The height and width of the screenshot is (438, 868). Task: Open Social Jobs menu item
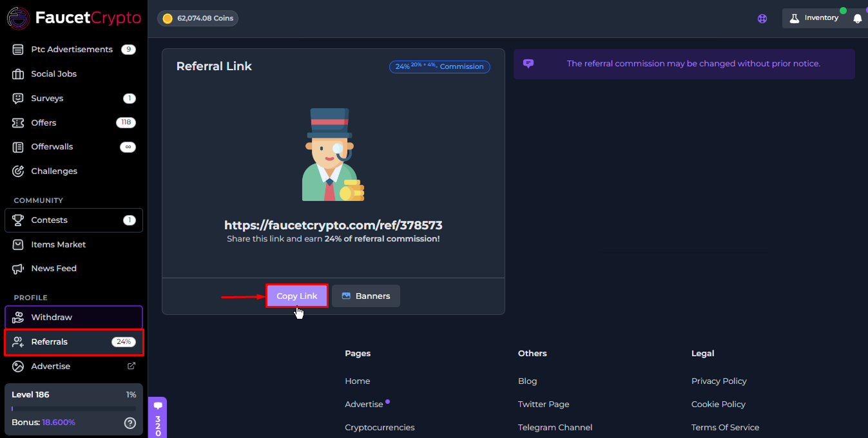(73, 74)
